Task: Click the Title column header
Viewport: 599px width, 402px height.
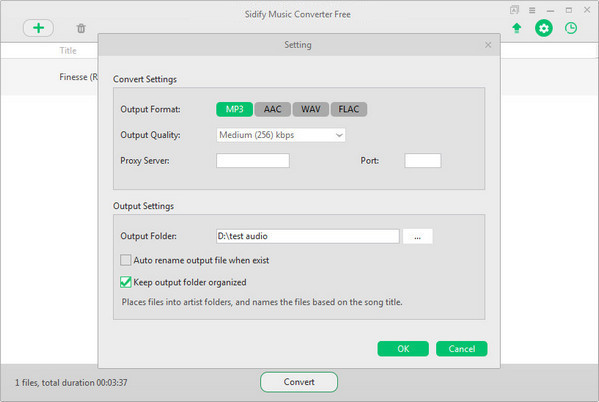Action: point(68,50)
